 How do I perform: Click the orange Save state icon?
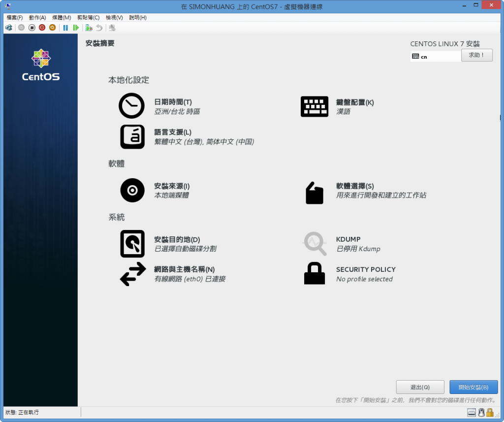click(x=52, y=28)
